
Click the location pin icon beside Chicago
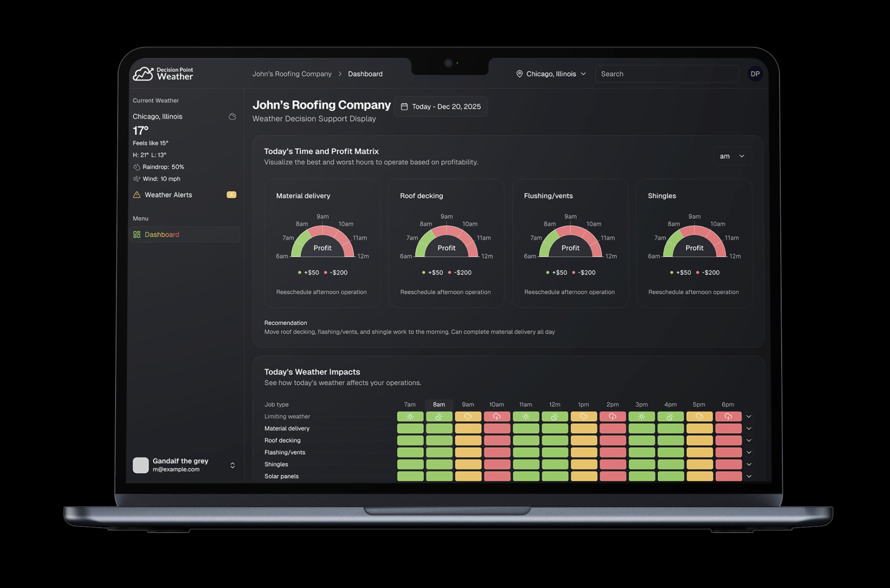pos(519,74)
